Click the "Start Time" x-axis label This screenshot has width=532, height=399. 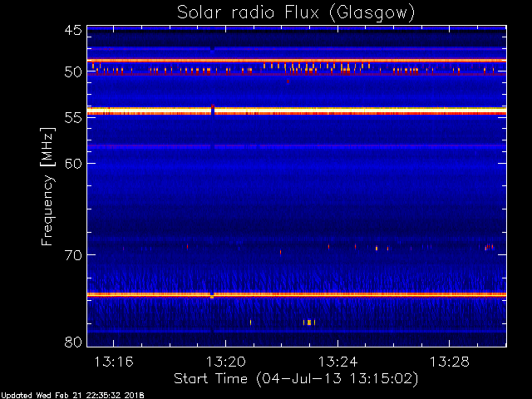coord(295,378)
